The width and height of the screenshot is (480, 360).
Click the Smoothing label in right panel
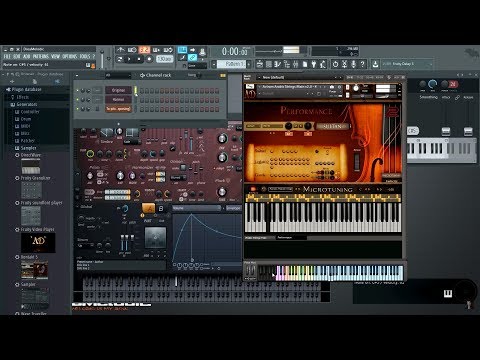pos(428,97)
